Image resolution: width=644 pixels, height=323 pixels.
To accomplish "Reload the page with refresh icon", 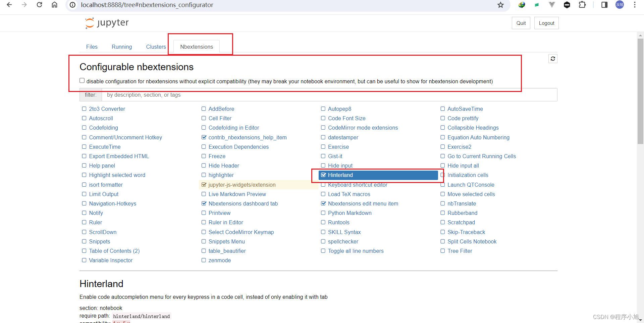I will [x=39, y=5].
